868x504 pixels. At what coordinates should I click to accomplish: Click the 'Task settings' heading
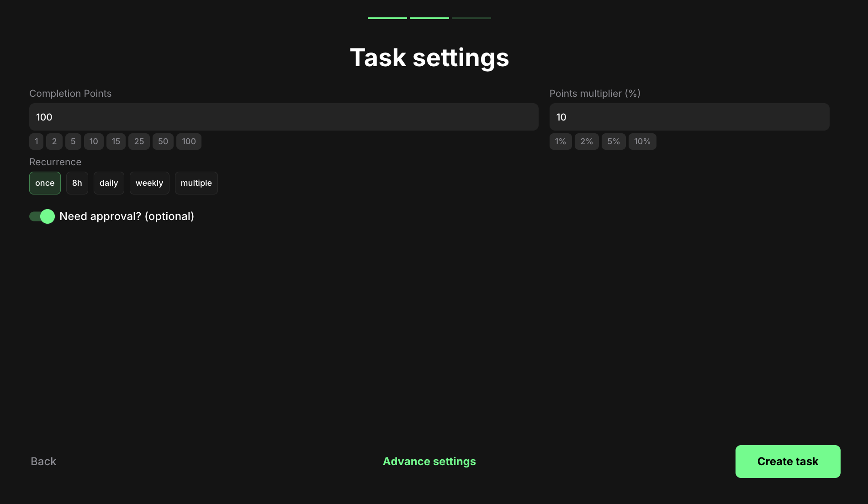[x=429, y=58]
